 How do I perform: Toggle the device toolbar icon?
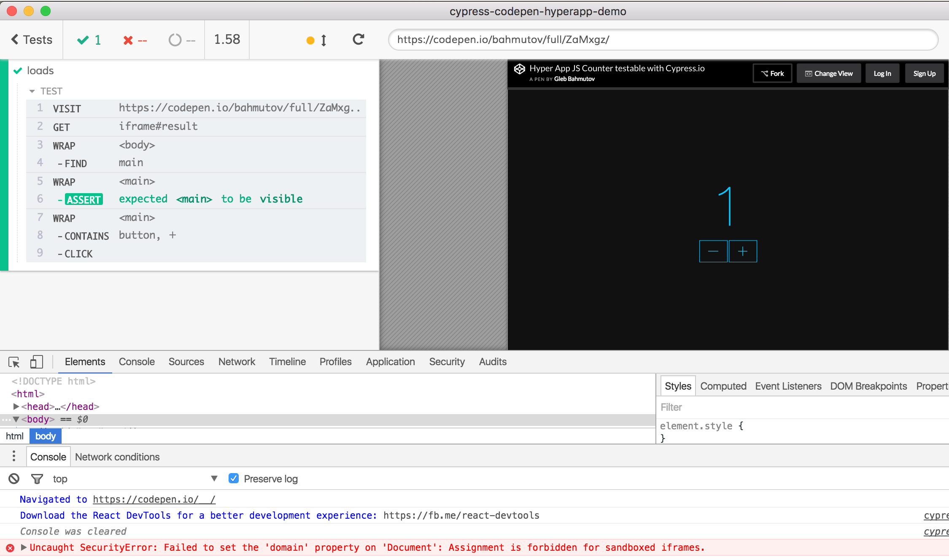click(37, 362)
